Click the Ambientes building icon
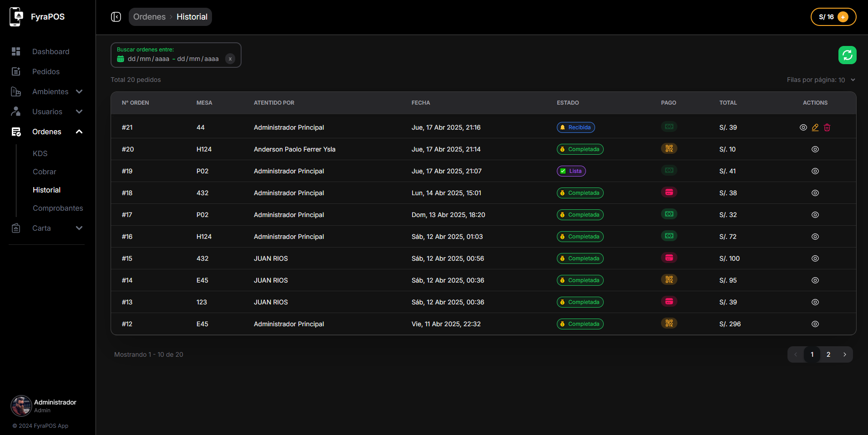This screenshot has height=435, width=868. pos(16,91)
